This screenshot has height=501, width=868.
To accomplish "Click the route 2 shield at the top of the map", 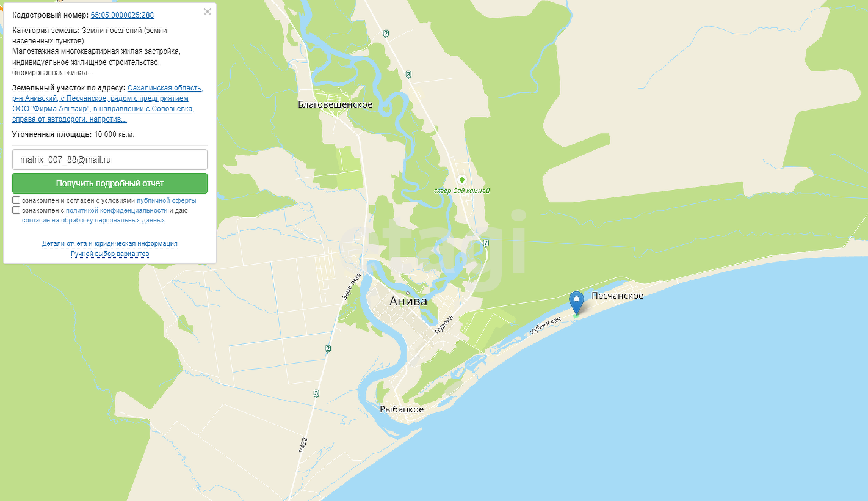I will click(x=386, y=34).
